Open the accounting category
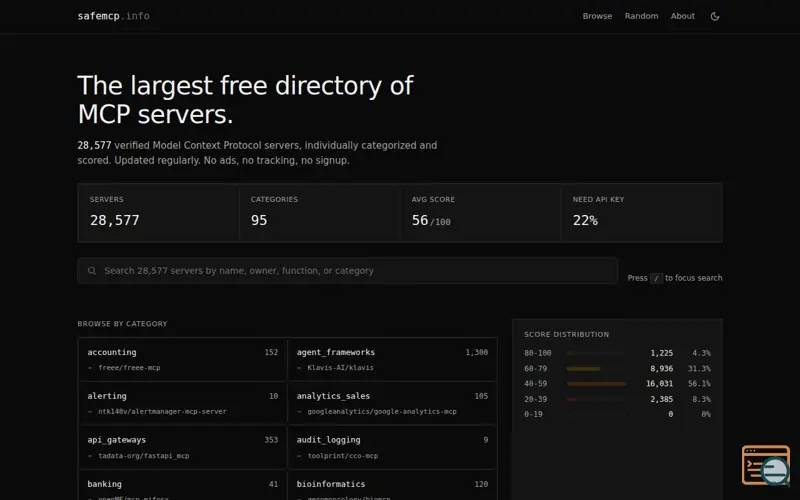 point(183,359)
